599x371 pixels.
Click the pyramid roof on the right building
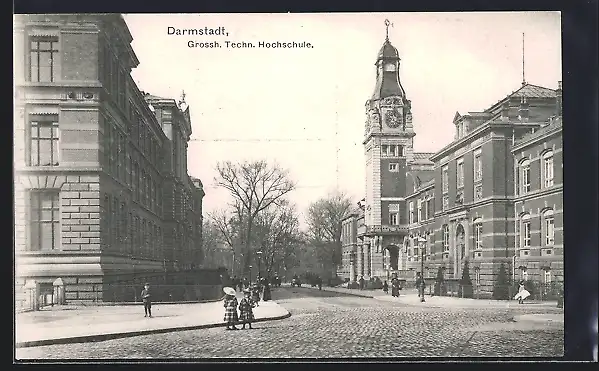532,91
